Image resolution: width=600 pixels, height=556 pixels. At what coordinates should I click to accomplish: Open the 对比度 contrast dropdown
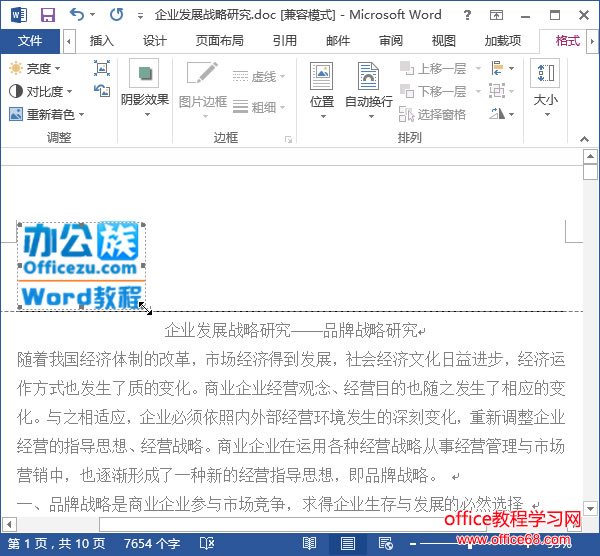click(41, 91)
